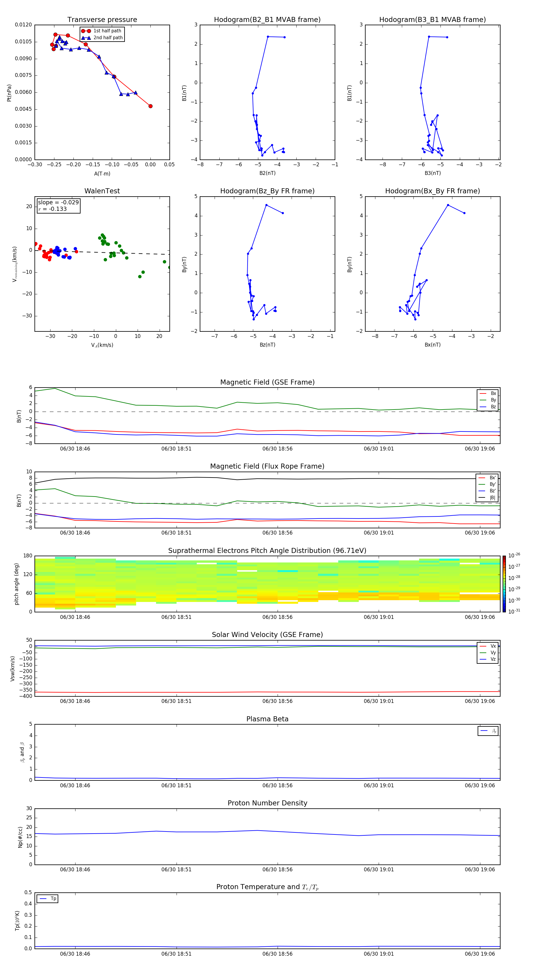Click the 'Hodogram(Bz_By FR frame)' title
The height and width of the screenshot is (980, 535).
pyautogui.click(x=267, y=191)
